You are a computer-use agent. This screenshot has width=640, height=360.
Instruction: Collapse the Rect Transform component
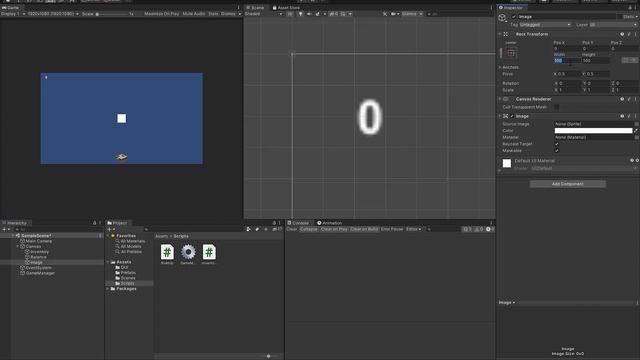point(500,34)
